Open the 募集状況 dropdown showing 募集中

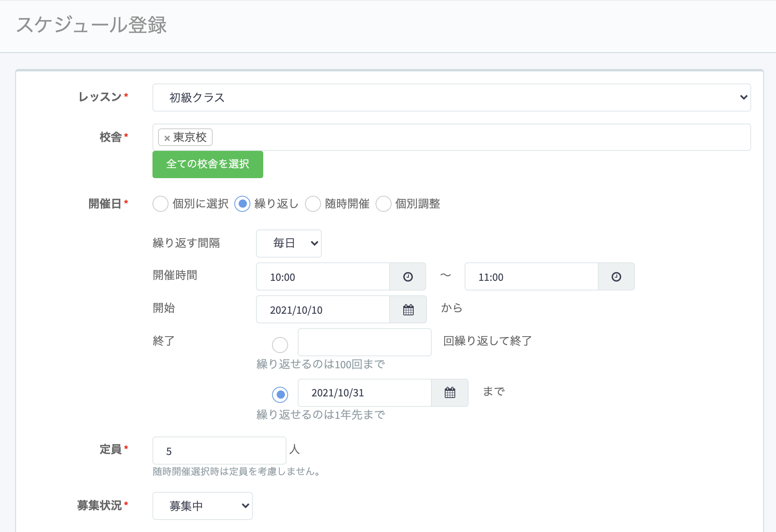[x=203, y=506]
